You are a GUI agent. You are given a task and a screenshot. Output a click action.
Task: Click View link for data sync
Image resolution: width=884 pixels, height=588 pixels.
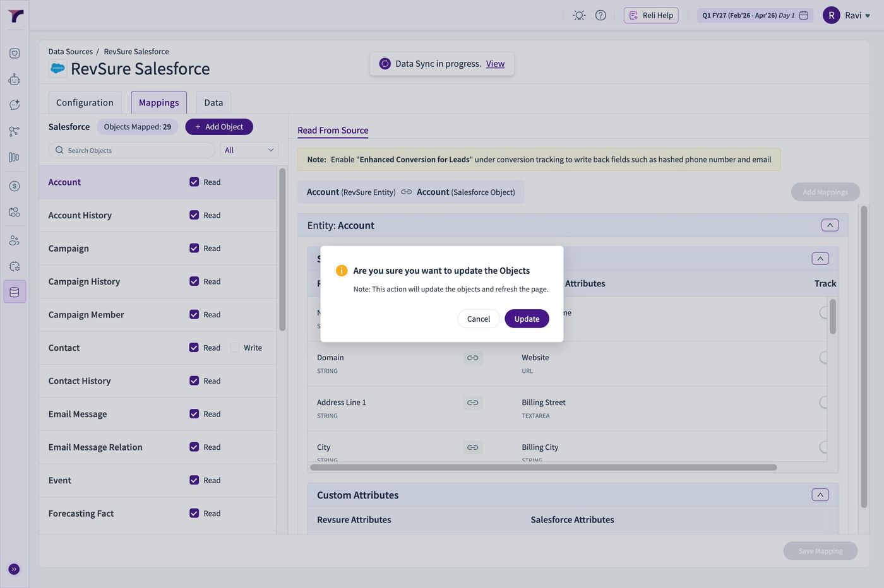(x=495, y=64)
